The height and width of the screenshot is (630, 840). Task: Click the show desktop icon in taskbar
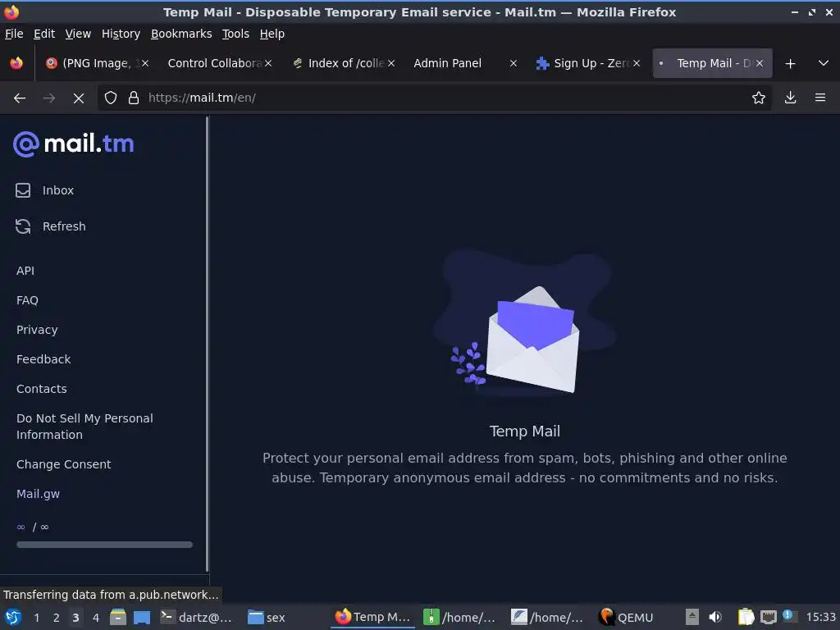click(x=142, y=618)
